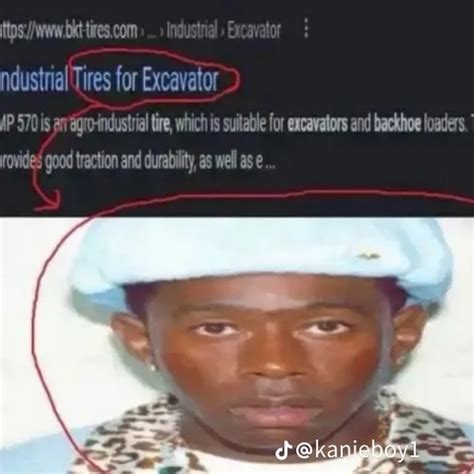This screenshot has width=474, height=474.
Task: Click the bold word 'excavators' in the snippet
Action: tap(317, 125)
